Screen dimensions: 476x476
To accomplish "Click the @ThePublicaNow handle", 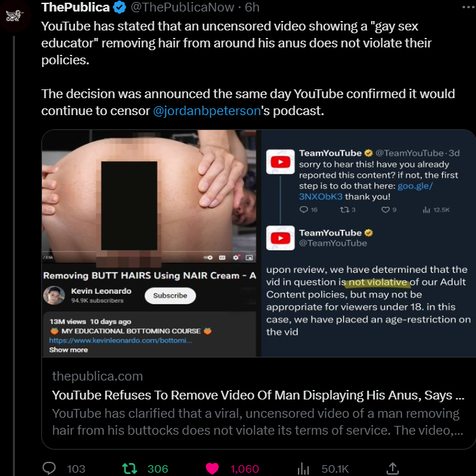I will pyautogui.click(x=182, y=7).
